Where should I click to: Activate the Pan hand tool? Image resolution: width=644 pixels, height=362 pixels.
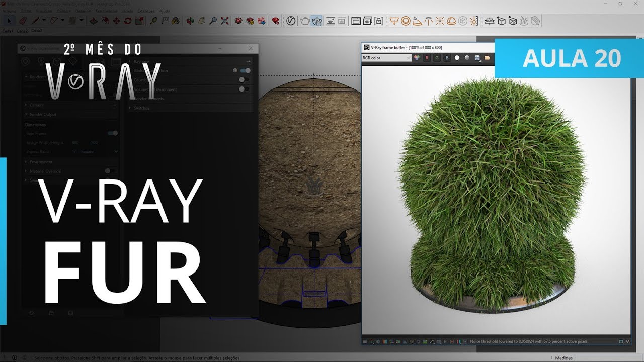pyautogui.click(x=202, y=21)
